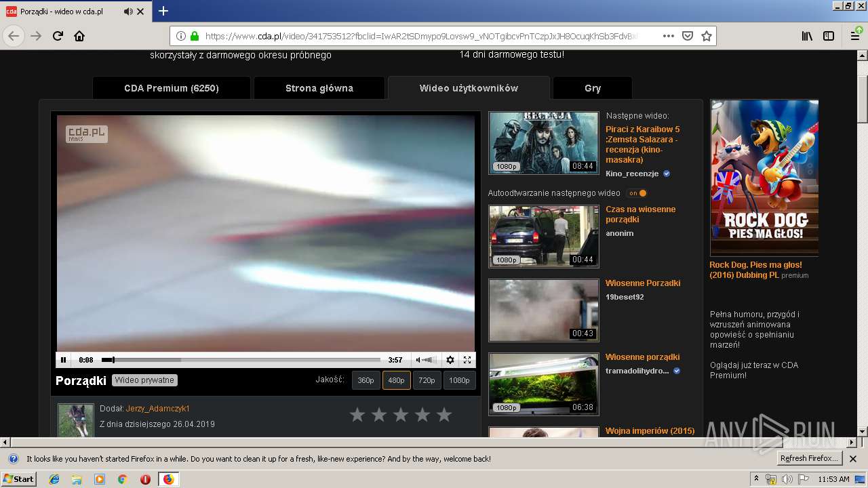Rate the video four stars
The width and height of the screenshot is (868, 488).
tap(422, 415)
